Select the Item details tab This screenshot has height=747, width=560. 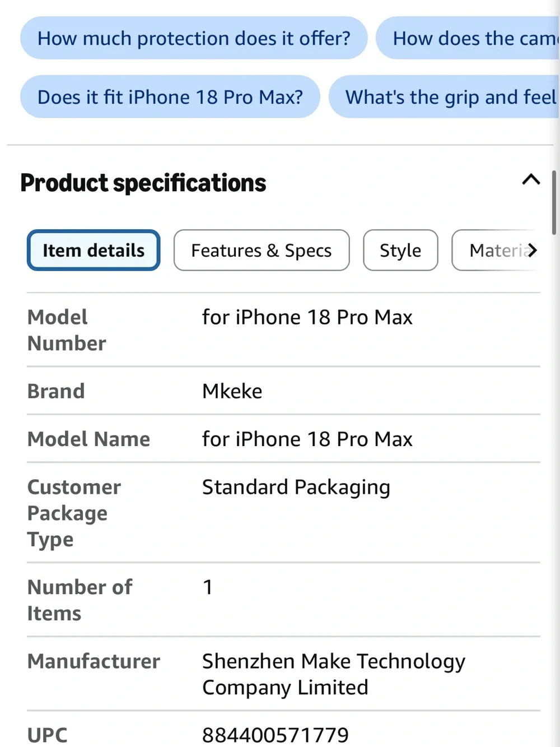(x=94, y=250)
